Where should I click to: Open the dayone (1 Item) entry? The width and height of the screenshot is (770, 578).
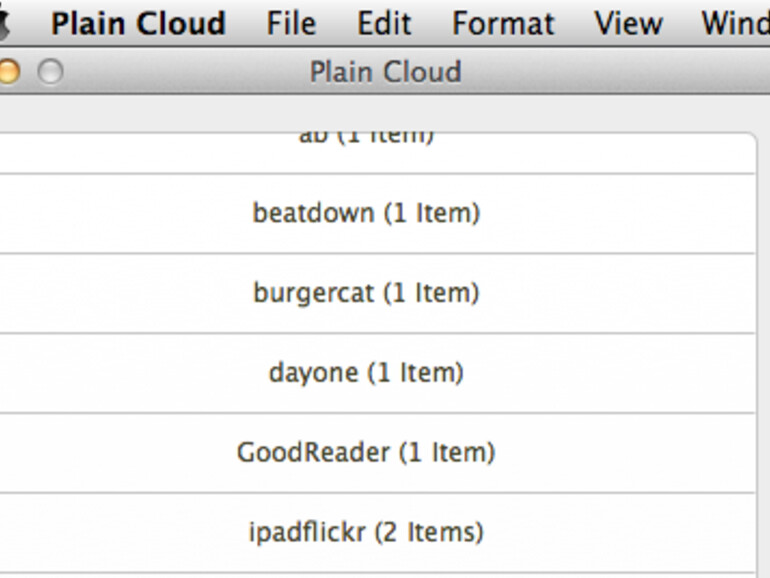(x=366, y=373)
